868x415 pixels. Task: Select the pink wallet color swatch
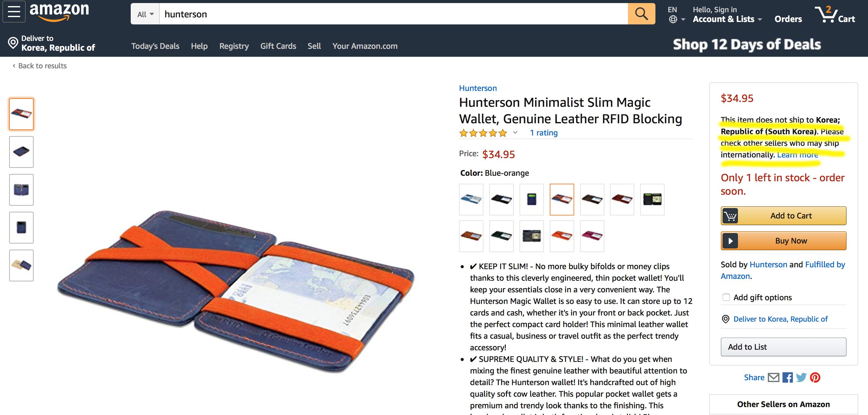tap(592, 236)
